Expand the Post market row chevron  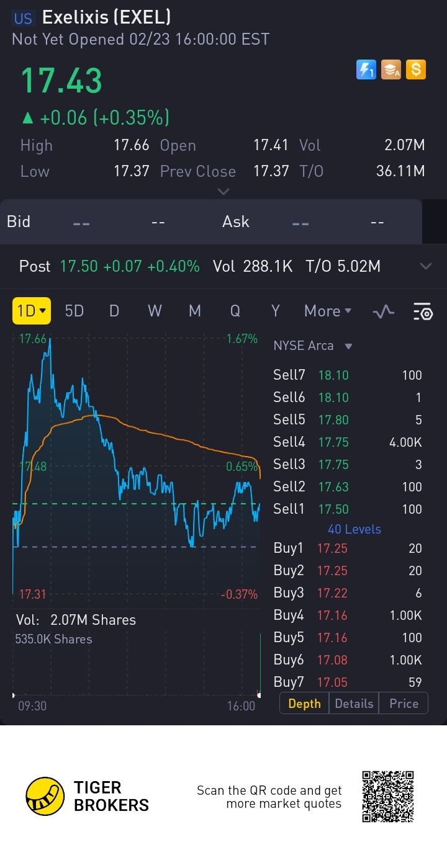tap(425, 267)
